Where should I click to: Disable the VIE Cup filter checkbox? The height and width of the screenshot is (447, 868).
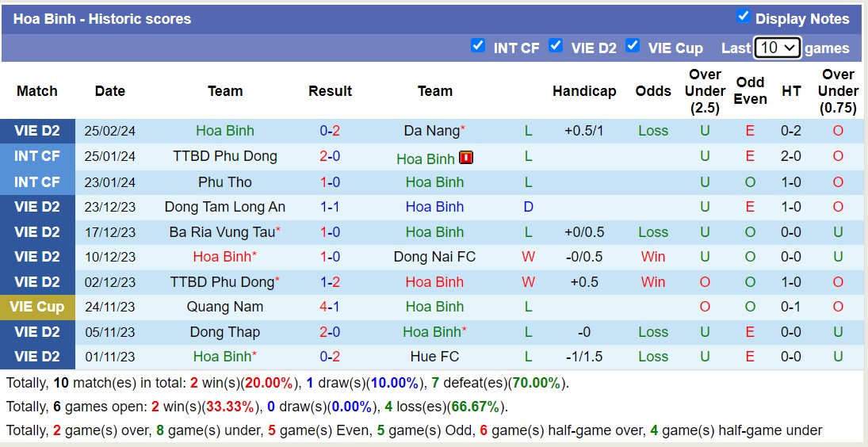[x=632, y=46]
